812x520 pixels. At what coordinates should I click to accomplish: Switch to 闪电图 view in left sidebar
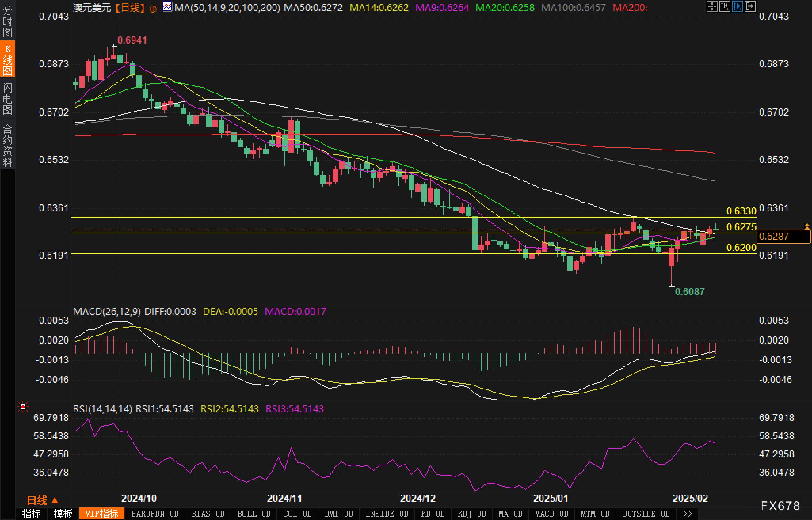[x=8, y=99]
